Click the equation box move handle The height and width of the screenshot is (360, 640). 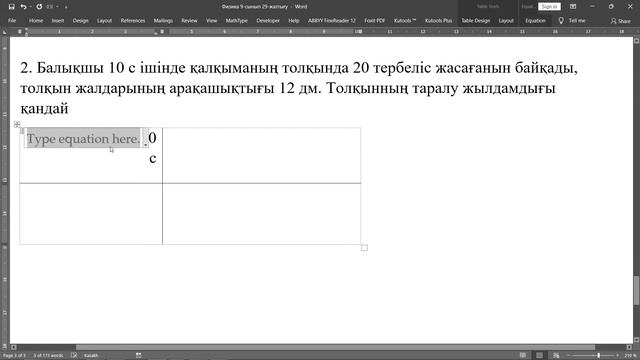click(22, 131)
